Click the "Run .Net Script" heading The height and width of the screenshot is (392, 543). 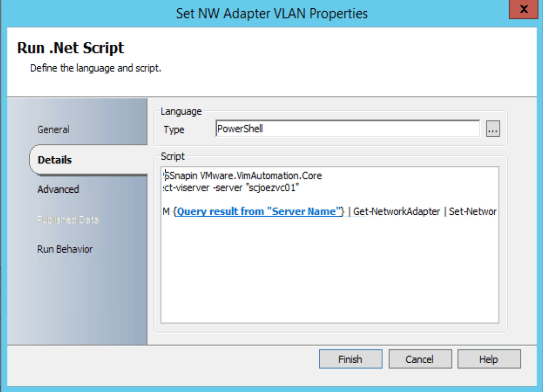tap(70, 48)
